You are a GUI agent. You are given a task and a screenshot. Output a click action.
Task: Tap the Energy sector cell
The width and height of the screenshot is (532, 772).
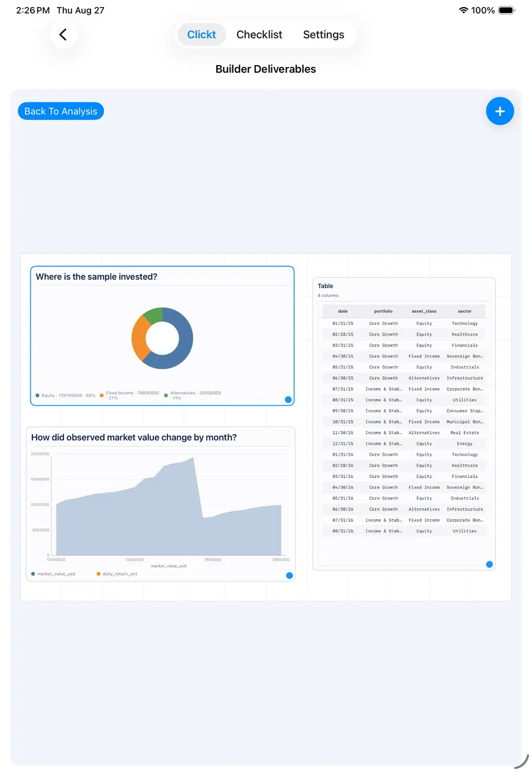[465, 444]
